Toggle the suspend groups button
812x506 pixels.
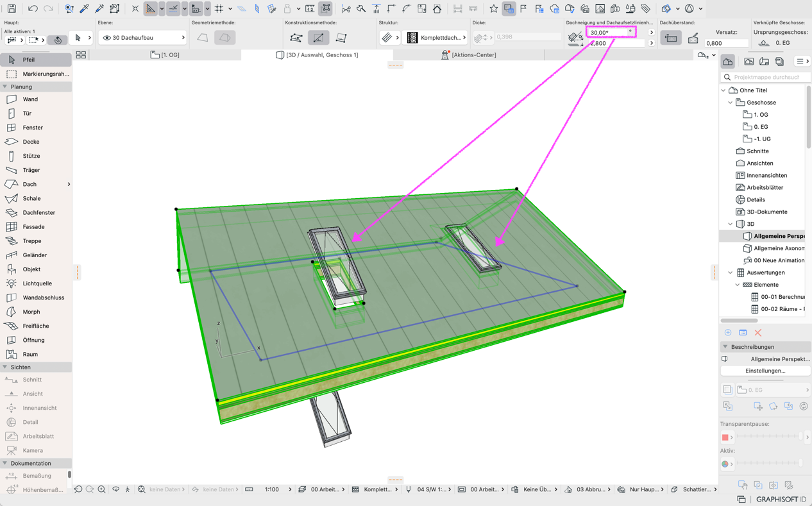pyautogui.click(x=326, y=9)
